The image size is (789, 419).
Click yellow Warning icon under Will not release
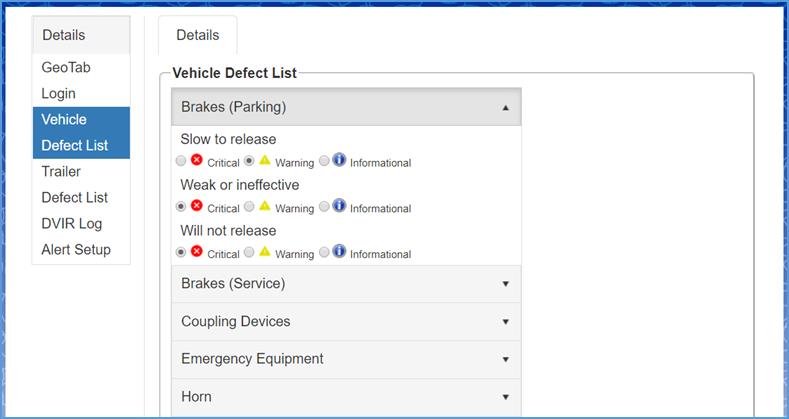tap(265, 251)
